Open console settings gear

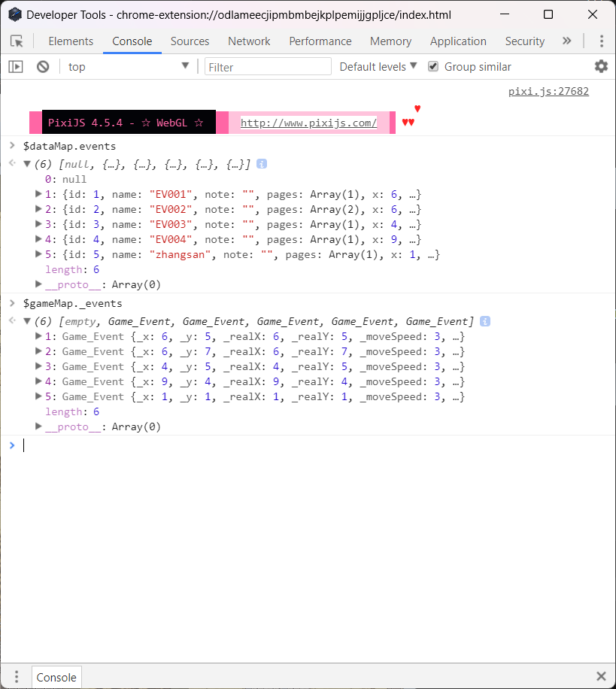[601, 66]
